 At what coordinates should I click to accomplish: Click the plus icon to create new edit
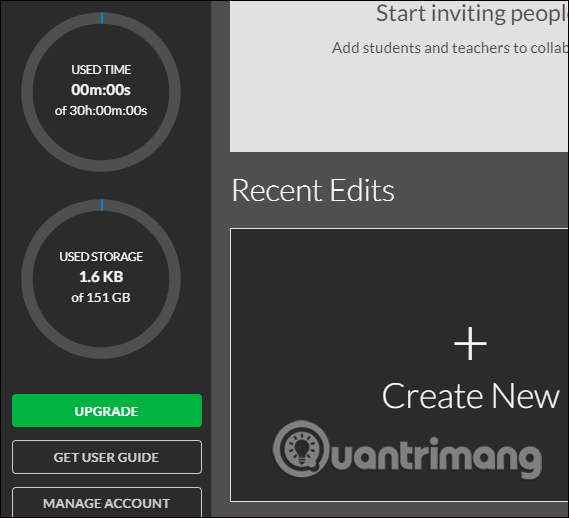(x=470, y=343)
